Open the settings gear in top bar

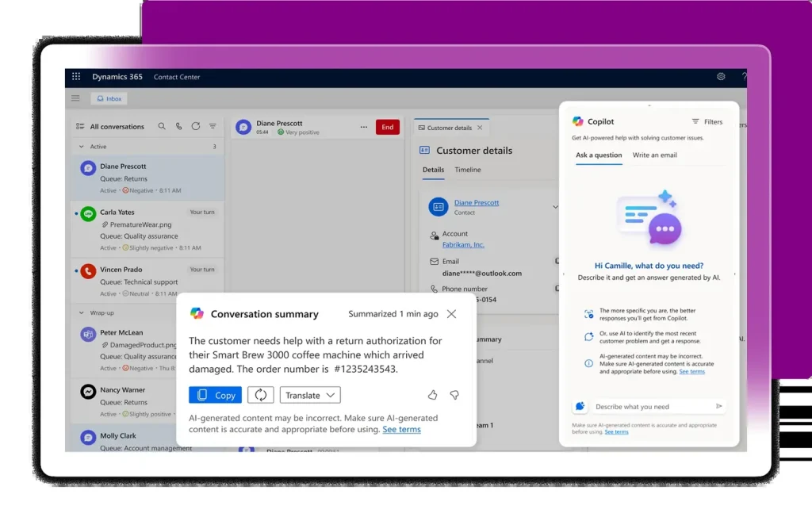click(721, 77)
